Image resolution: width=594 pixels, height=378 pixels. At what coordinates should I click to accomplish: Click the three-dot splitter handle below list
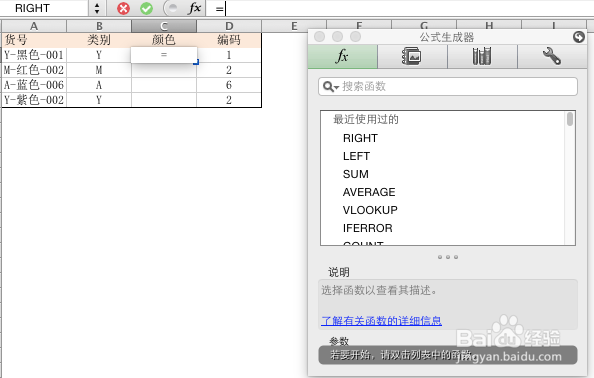tap(448, 257)
